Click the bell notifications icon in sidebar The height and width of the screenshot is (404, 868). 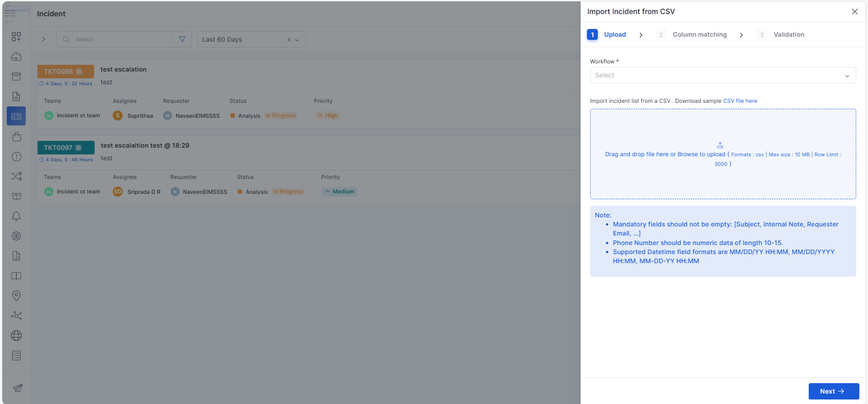click(x=16, y=216)
